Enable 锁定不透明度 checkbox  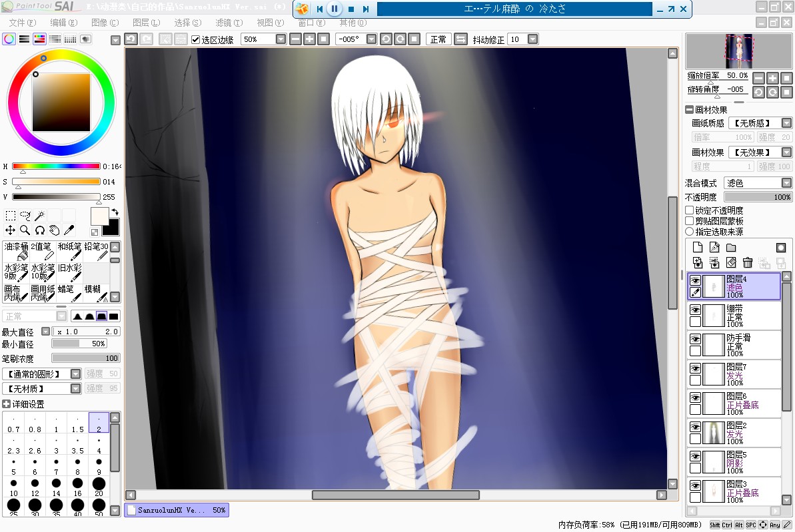pyautogui.click(x=690, y=210)
